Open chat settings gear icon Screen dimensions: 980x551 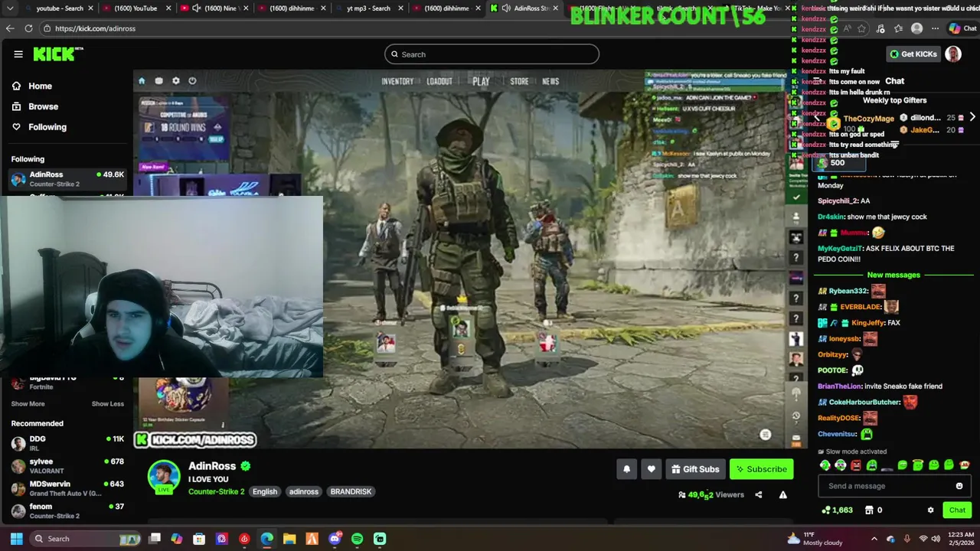pyautogui.click(x=931, y=510)
